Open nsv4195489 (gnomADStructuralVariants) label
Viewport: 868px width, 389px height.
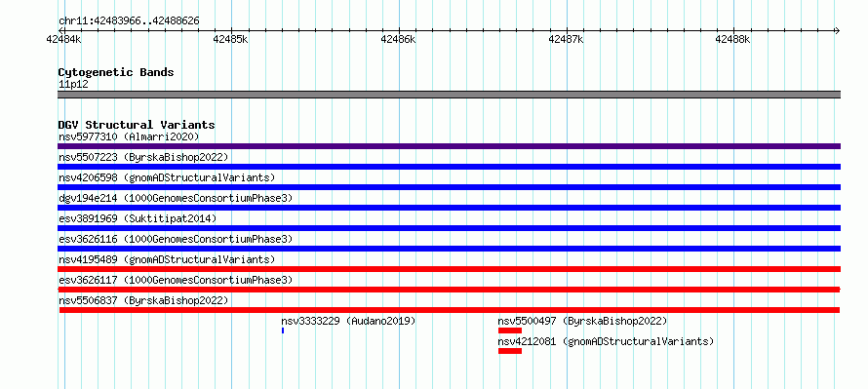[x=167, y=259]
